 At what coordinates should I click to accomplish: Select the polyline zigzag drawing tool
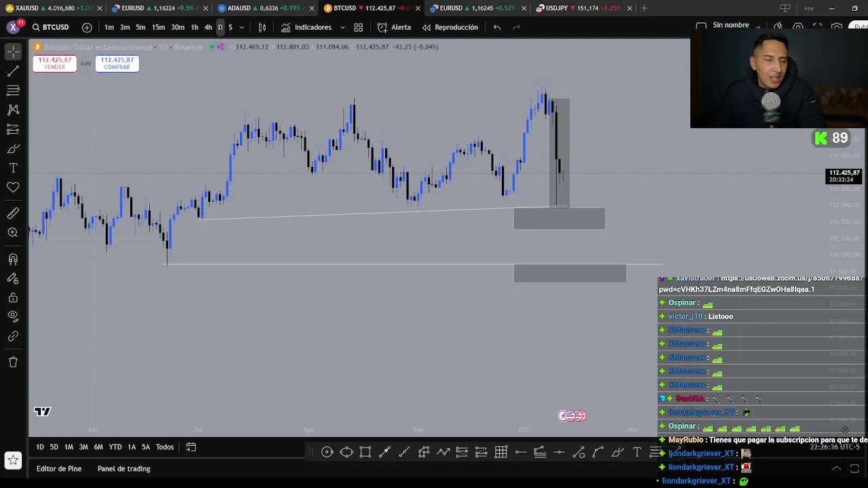[443, 452]
